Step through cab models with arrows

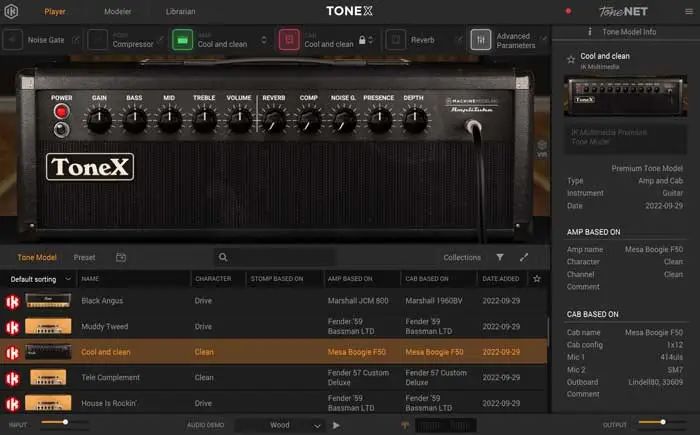tap(371, 40)
